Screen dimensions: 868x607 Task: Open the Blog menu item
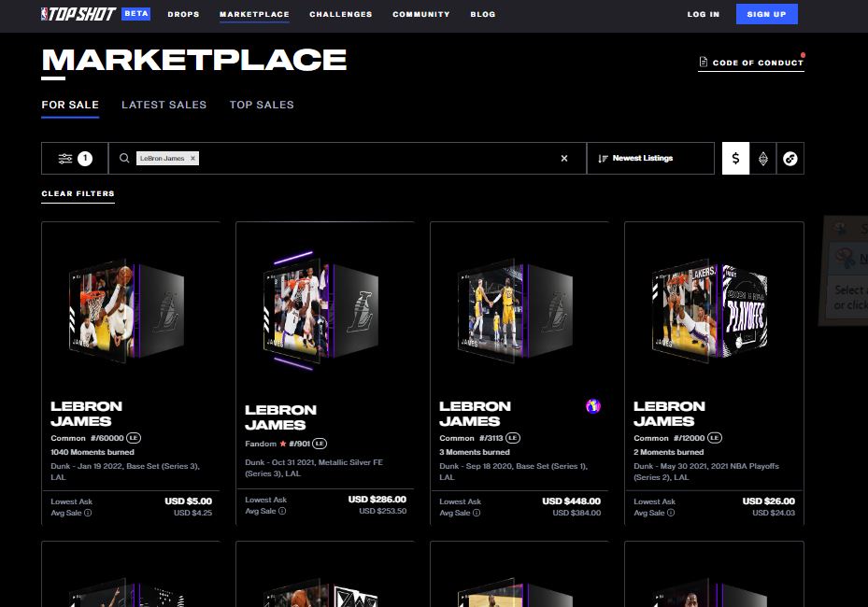(483, 14)
